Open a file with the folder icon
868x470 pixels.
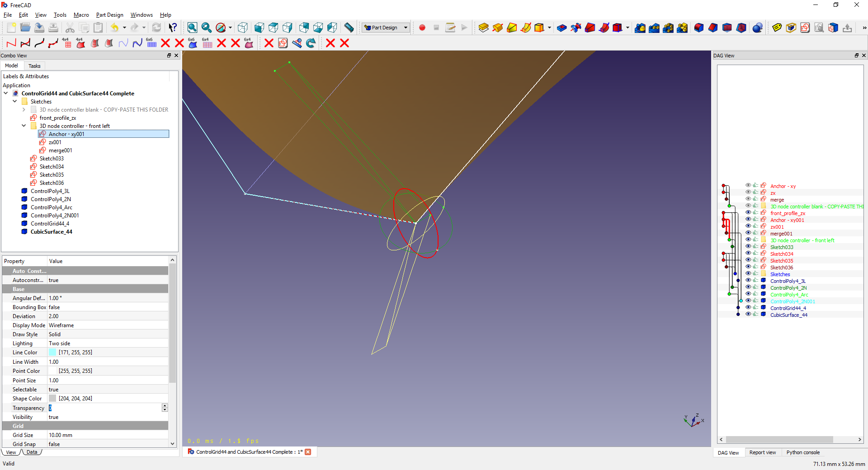(x=25, y=28)
